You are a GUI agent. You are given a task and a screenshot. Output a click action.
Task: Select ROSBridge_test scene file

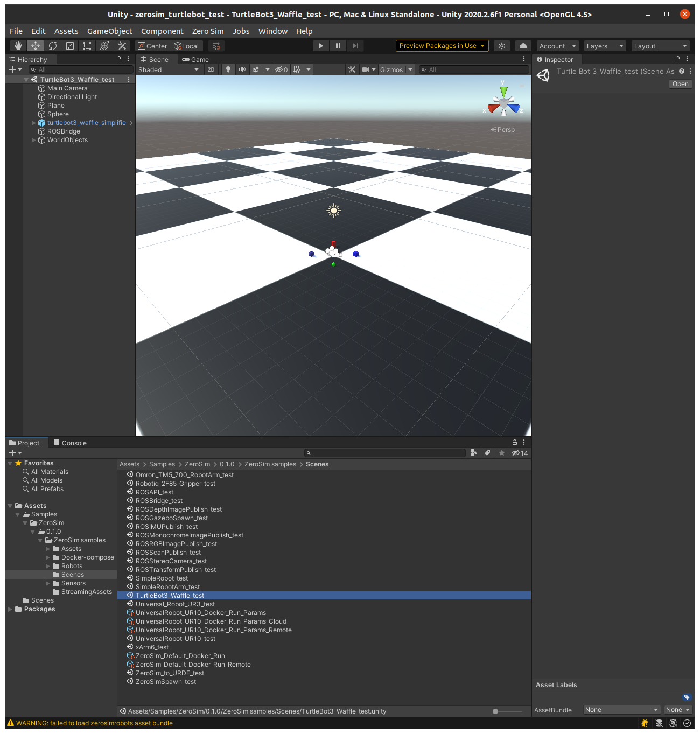click(x=159, y=501)
